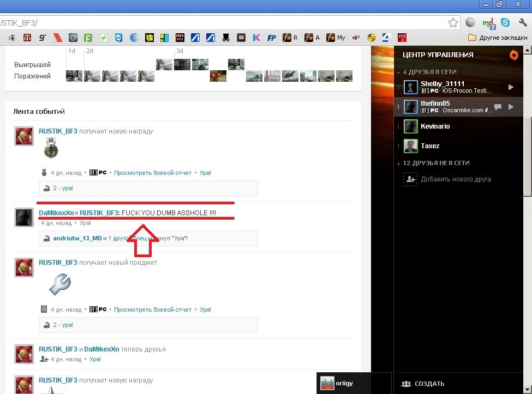Image resolution: width=532 pixels, height=394 pixels.
Task: Open the black top hat bookmark icon
Action: [226, 38]
